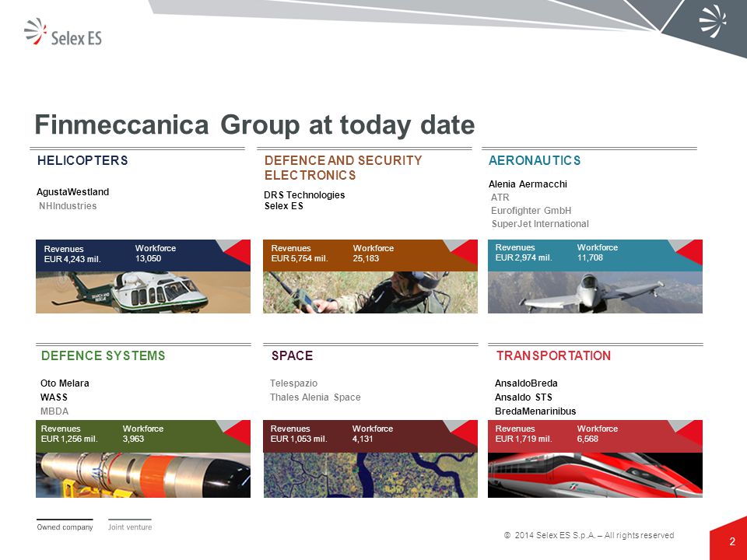The width and height of the screenshot is (747, 560).
Task: Click the TRANSPORTATION heading
Action: [553, 355]
